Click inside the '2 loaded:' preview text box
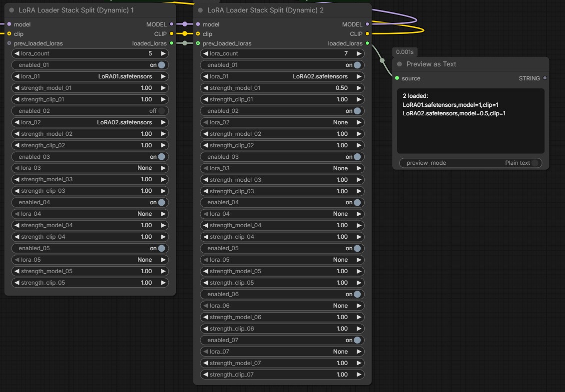Image resolution: width=565 pixels, height=392 pixels. tap(471, 121)
